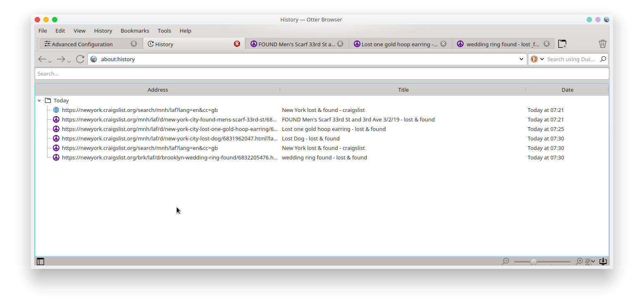This screenshot has width=644, height=304.
Task: Open forward history dropdown chevron
Action: click(x=69, y=62)
